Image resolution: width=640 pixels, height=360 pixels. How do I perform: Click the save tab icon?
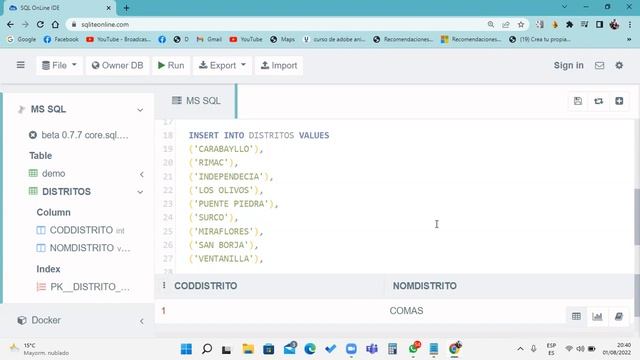pos(578,101)
